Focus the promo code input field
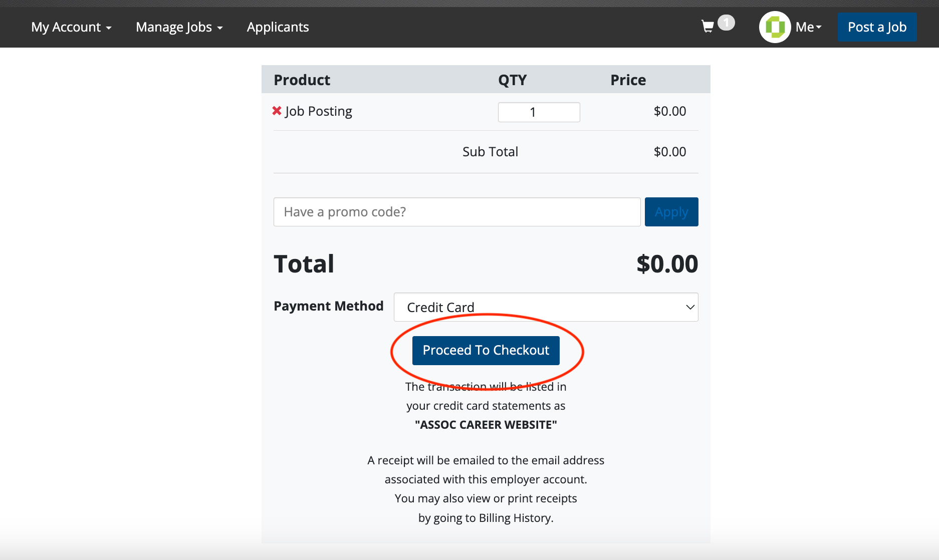The width and height of the screenshot is (939, 560). coord(457,212)
